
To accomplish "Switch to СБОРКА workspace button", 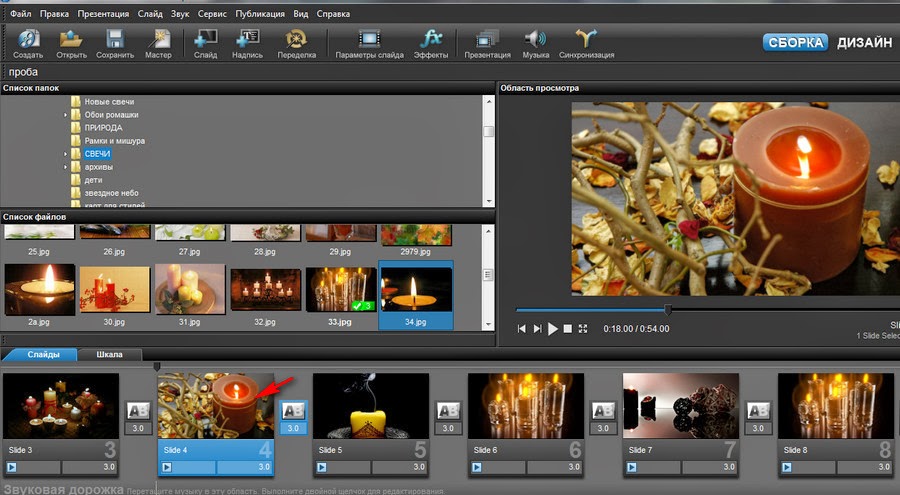I will [x=796, y=42].
